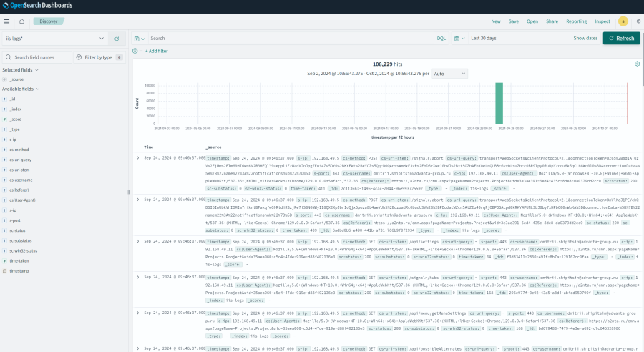The image size is (644, 352).
Task: Open the Reporting menu item
Action: click(576, 21)
